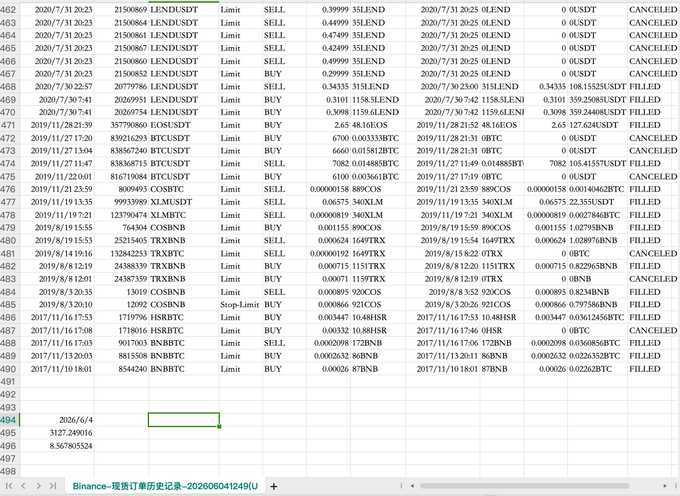Select the 108.15525USDT total cell
Screen dimensions: 680x496
pyautogui.click(x=597, y=87)
